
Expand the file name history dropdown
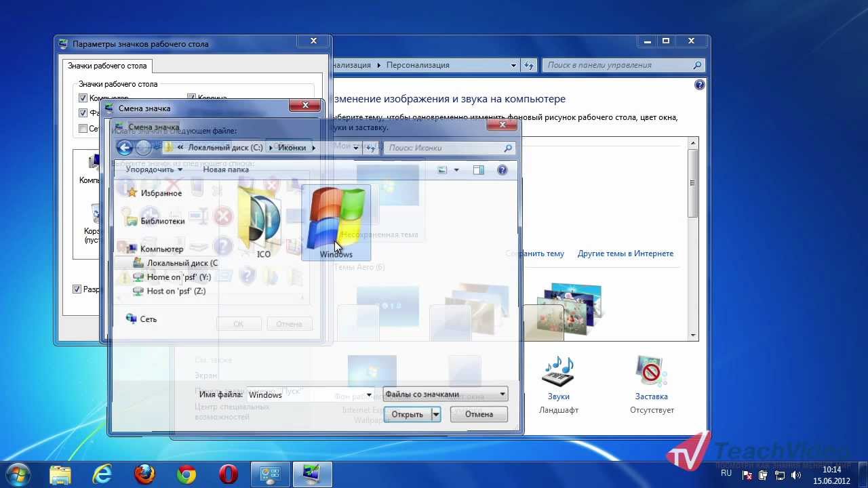coord(370,394)
